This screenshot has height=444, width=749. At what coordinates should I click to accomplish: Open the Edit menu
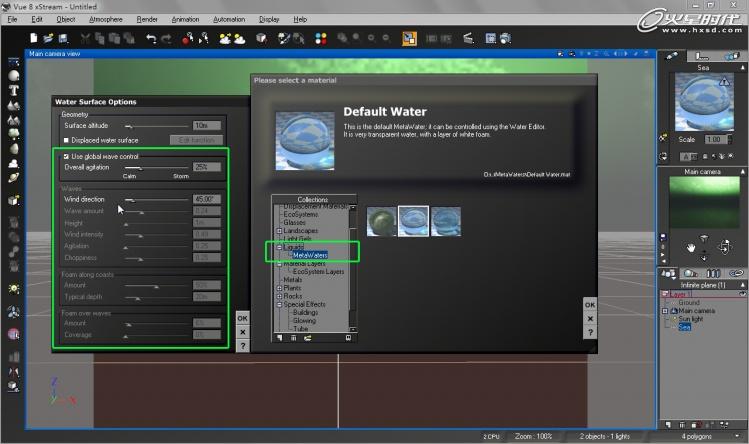pos(37,19)
